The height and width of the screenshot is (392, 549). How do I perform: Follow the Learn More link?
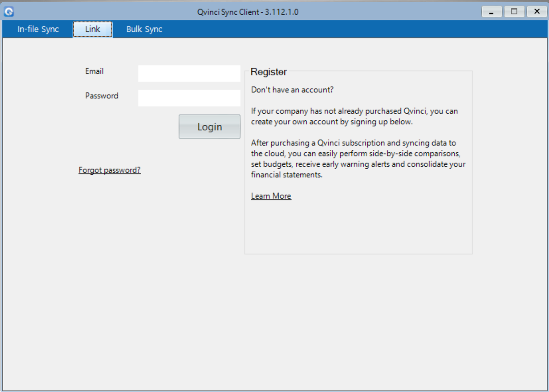tap(271, 196)
